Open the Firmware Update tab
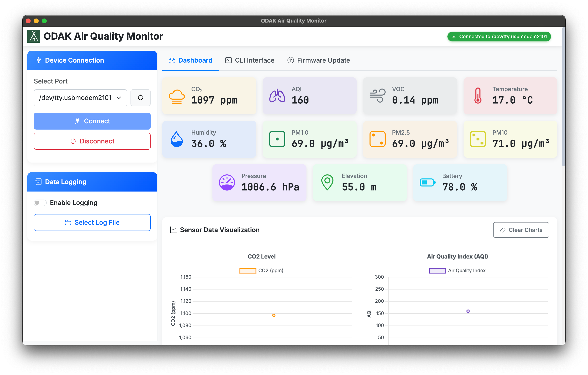The image size is (588, 375). (x=318, y=60)
